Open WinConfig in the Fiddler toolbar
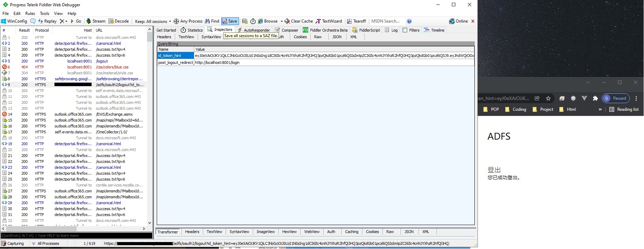Viewport: 644px width, 249px height. [x=14, y=21]
